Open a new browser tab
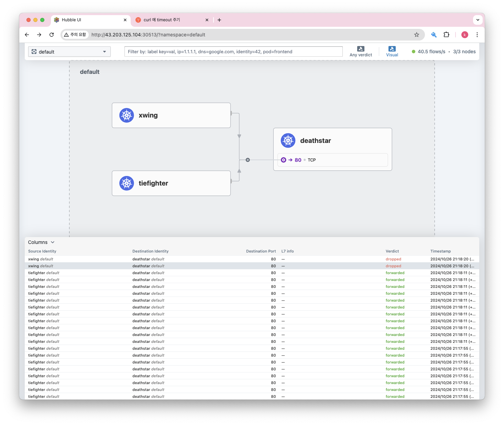This screenshot has width=504, height=425. [x=219, y=20]
